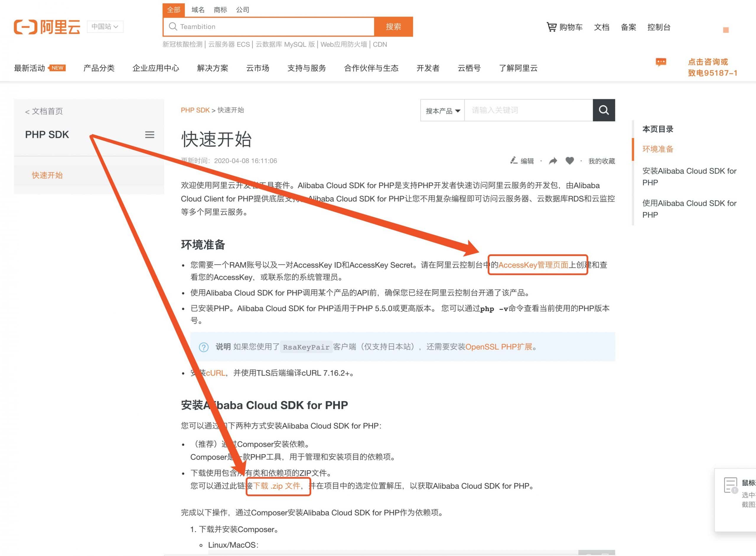This screenshot has height=556, width=756.
Task: Click the 快速开始 page heading
Action: (x=216, y=139)
